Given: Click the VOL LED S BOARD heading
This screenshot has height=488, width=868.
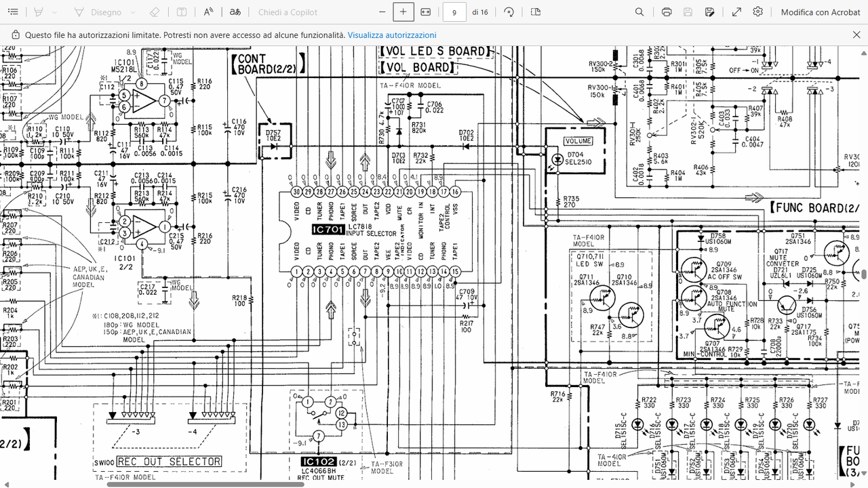Looking at the screenshot, I should [x=435, y=52].
